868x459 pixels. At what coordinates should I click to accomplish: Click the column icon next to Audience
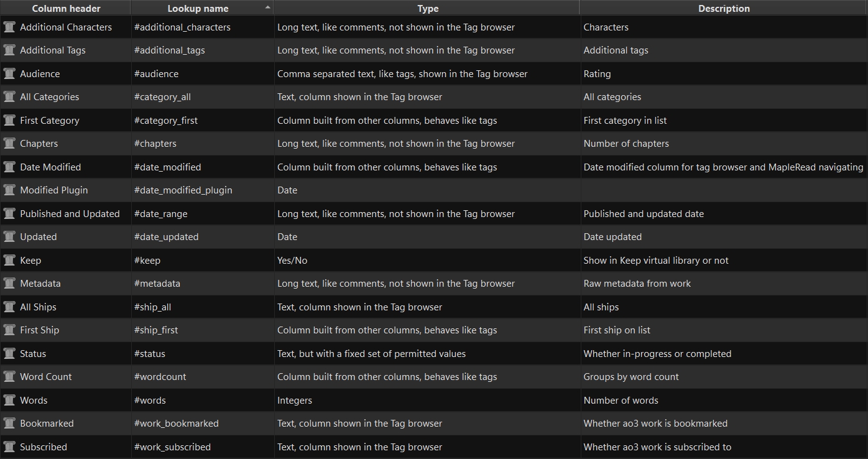tap(9, 73)
